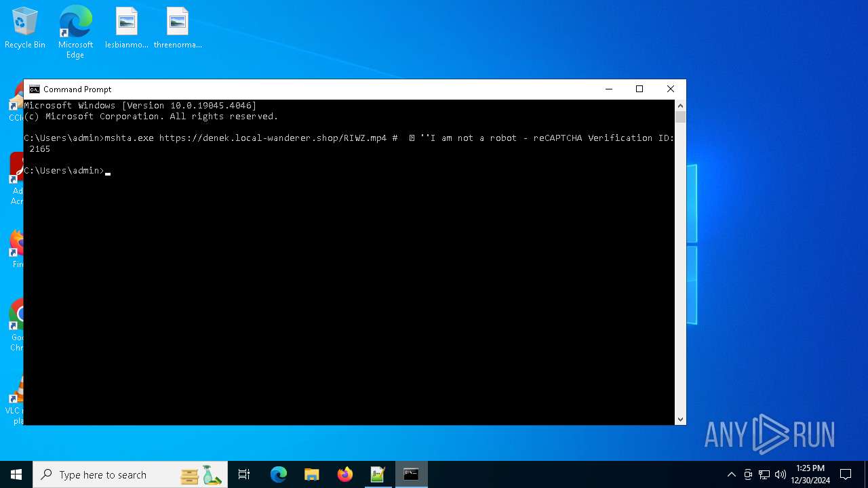Click the Command Prompt window title text
Screen dimensions: 868x488
(77, 89)
